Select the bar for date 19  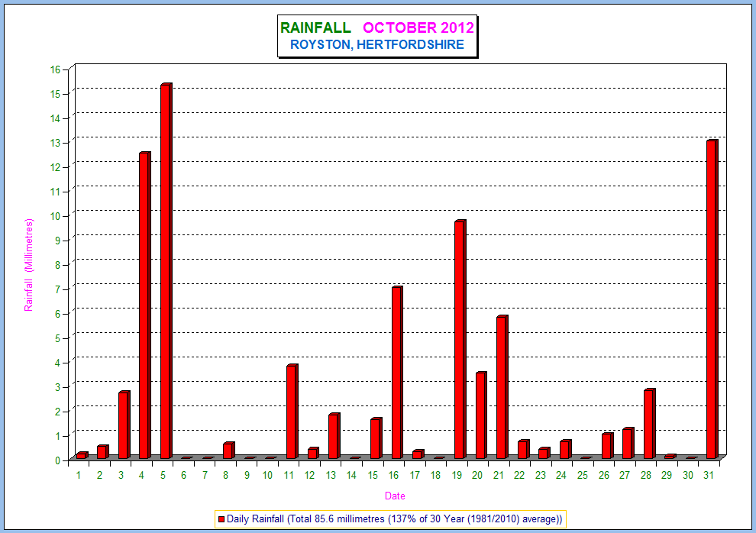pyautogui.click(x=460, y=339)
